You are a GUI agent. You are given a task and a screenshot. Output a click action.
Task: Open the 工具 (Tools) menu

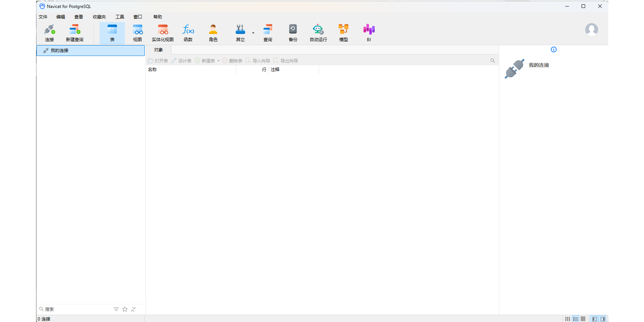(x=119, y=17)
